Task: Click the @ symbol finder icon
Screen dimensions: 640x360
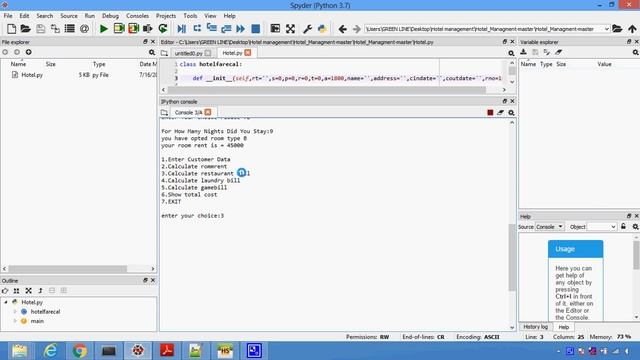Action: pos(84,29)
